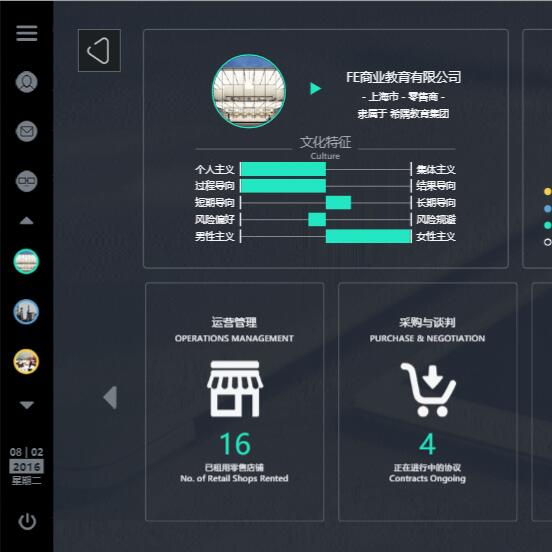Select the yellow-ringed company avatar

26,362
